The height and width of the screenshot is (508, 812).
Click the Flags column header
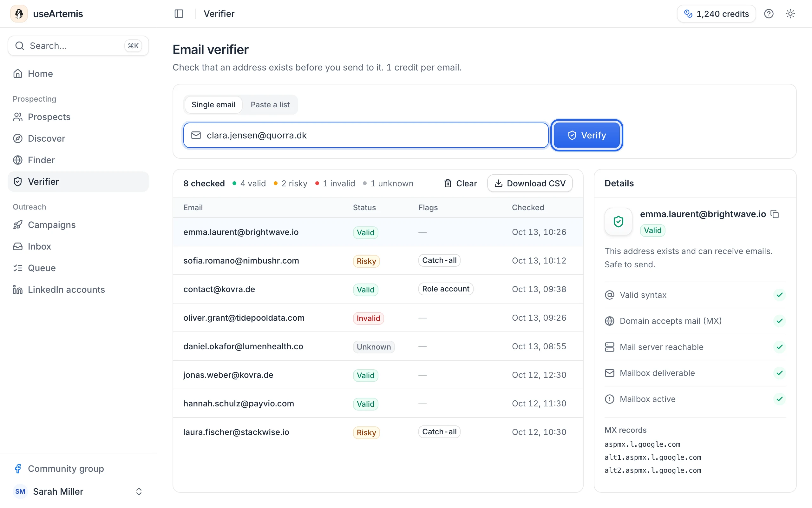[428, 207]
